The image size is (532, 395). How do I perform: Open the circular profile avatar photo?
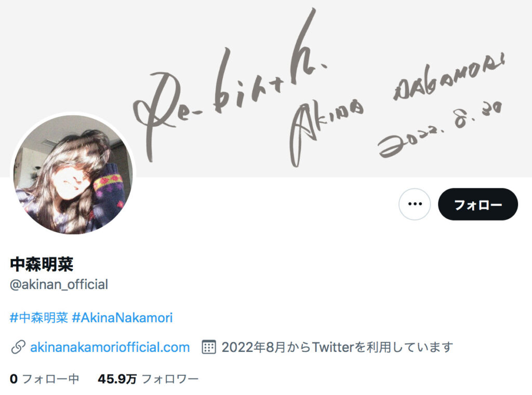pyautogui.click(x=73, y=174)
